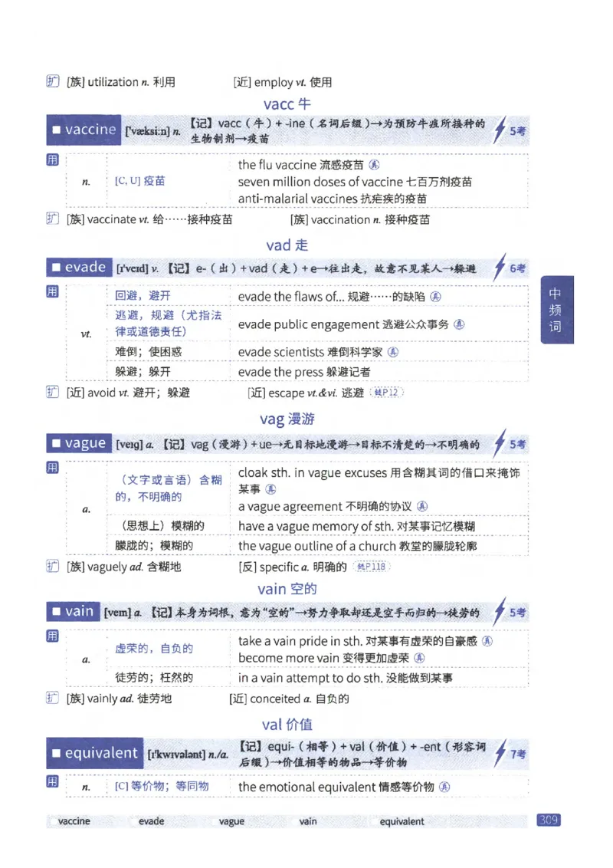613x868 pixels.
Task: Click the blue vague word label bar
Action: coord(80,443)
